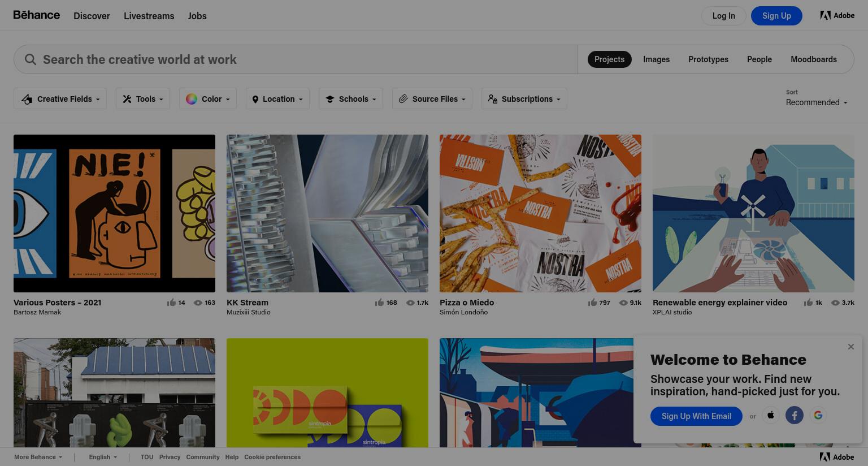
Task: Click thumbs-up icon on KK Stream
Action: pos(379,303)
